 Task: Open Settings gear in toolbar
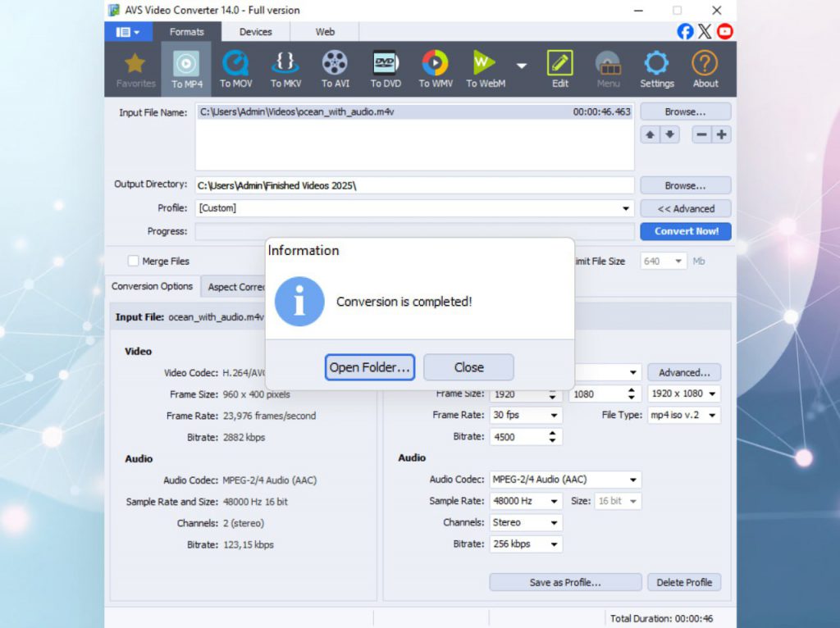coord(656,69)
